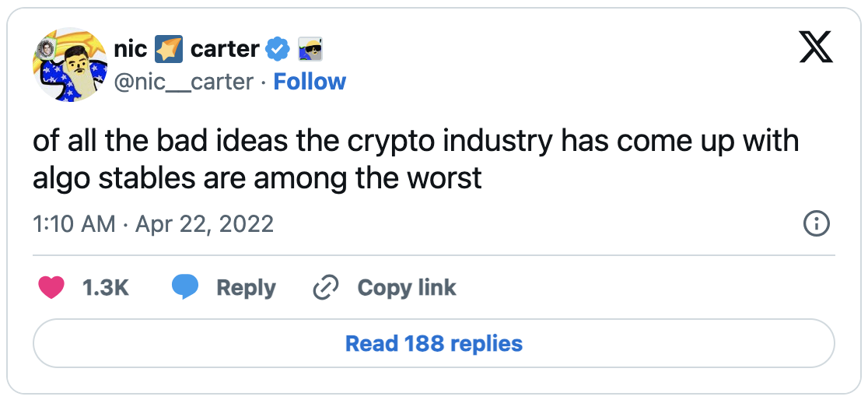Click the tweet text about algo stables
The height and width of the screenshot is (400, 868).
coord(416,160)
